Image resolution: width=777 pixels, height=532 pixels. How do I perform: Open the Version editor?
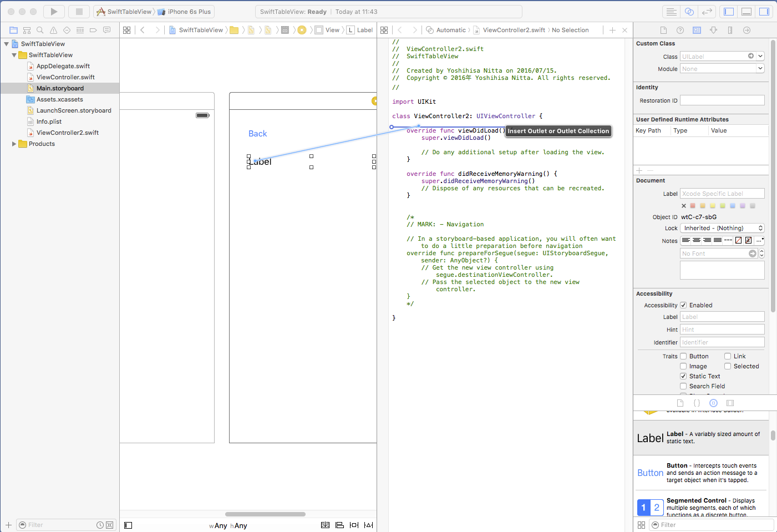(x=707, y=12)
